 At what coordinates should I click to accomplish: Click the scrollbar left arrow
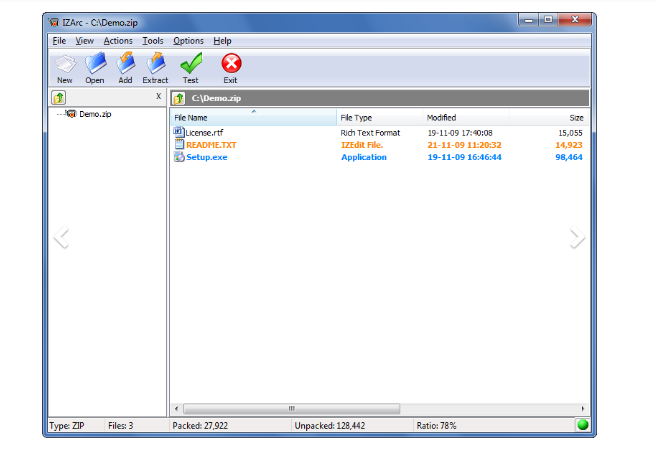pyautogui.click(x=176, y=408)
